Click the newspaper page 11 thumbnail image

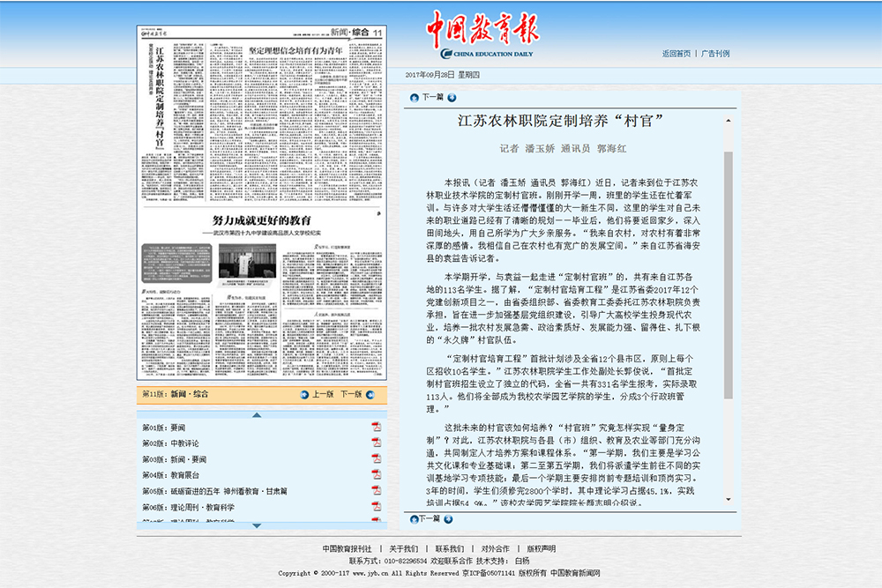tap(262, 203)
